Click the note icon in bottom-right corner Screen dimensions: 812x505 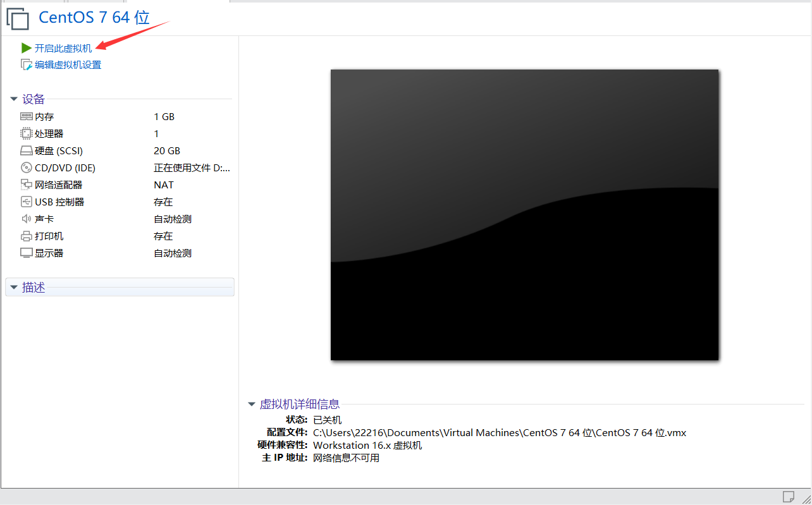click(789, 497)
